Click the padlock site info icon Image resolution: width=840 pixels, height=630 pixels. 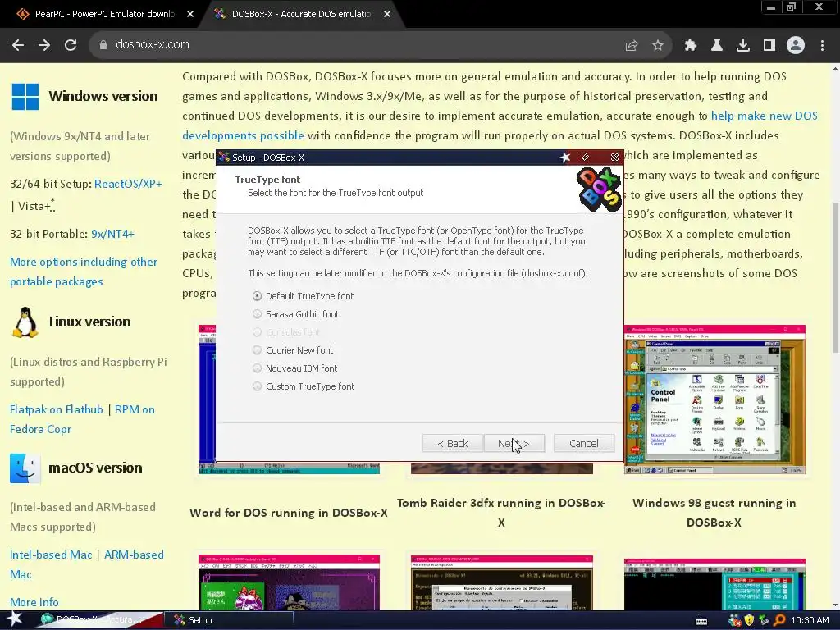pyautogui.click(x=103, y=45)
